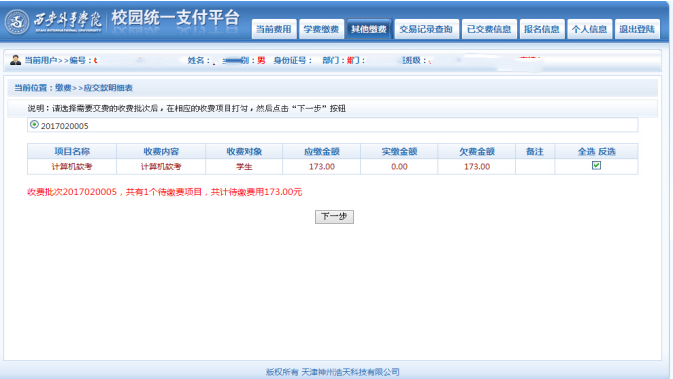Viewport: 673px width, 379px height.
Task: Click the 收费对象 column header
Action: click(244, 152)
